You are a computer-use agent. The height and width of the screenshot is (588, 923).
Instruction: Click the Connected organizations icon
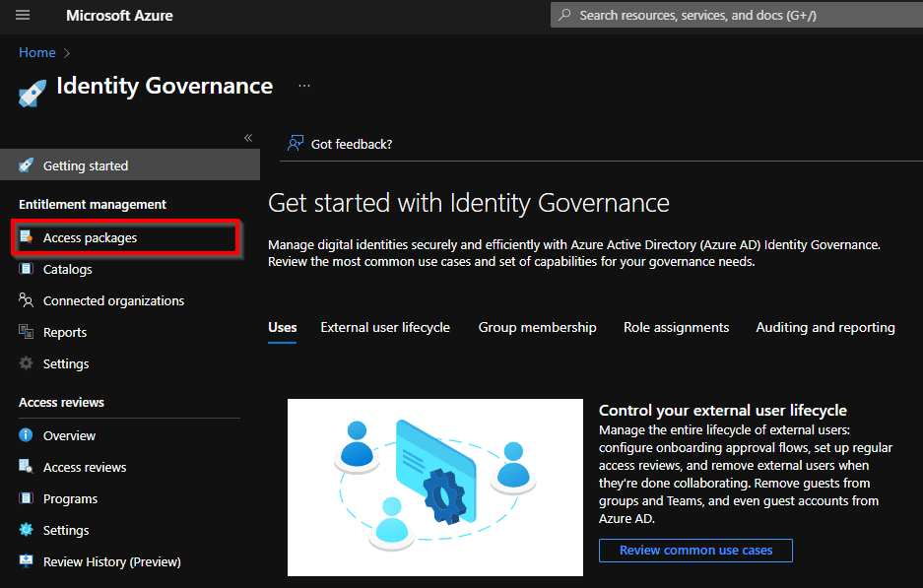(x=27, y=300)
